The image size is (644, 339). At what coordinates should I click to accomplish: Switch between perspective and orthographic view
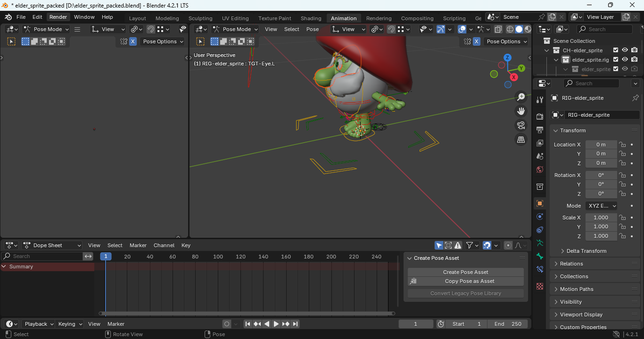[x=521, y=140]
